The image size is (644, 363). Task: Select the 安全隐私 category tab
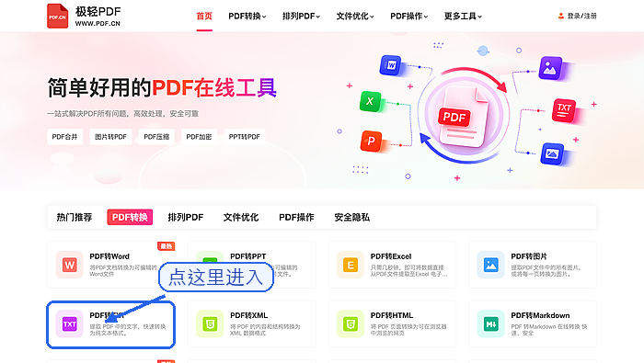(352, 217)
